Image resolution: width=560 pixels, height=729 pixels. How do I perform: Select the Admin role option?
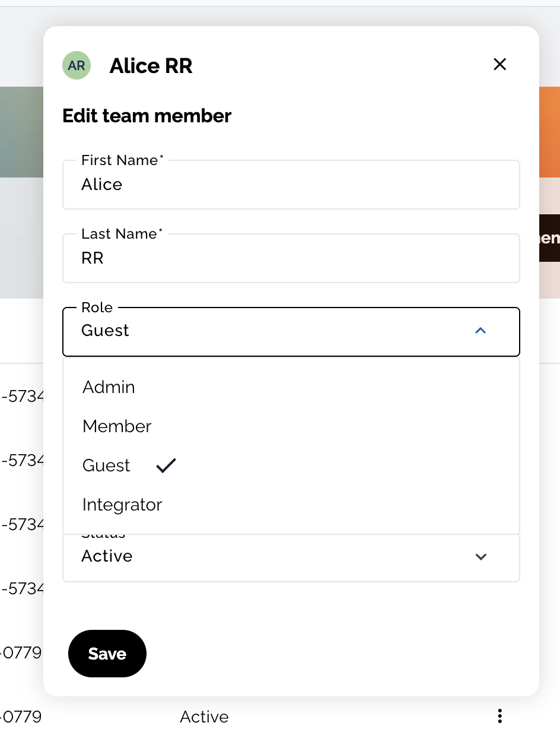[291, 387]
